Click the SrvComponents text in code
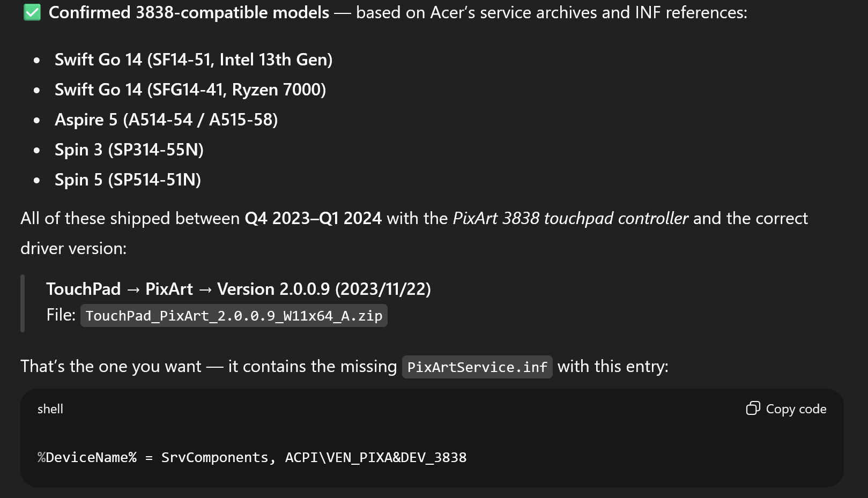The height and width of the screenshot is (498, 868). tap(214, 457)
